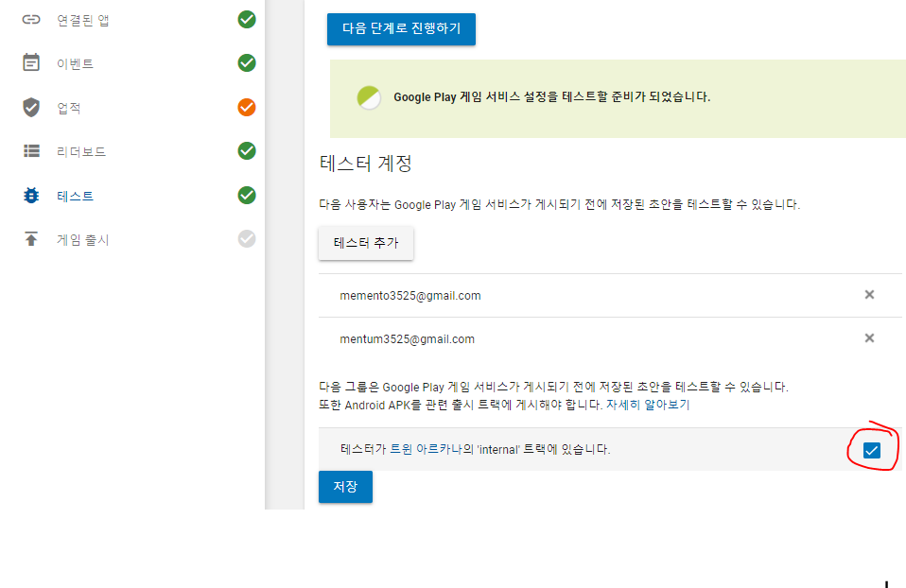Open 자세히 알아보기 link
Image resolution: width=906 pixels, height=588 pixels.
[648, 405]
